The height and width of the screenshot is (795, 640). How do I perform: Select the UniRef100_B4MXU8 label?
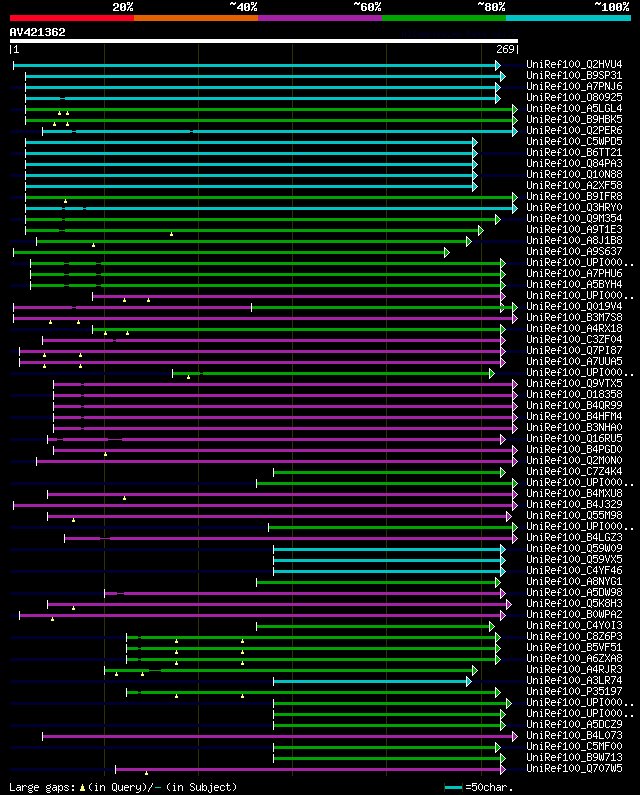tap(574, 493)
